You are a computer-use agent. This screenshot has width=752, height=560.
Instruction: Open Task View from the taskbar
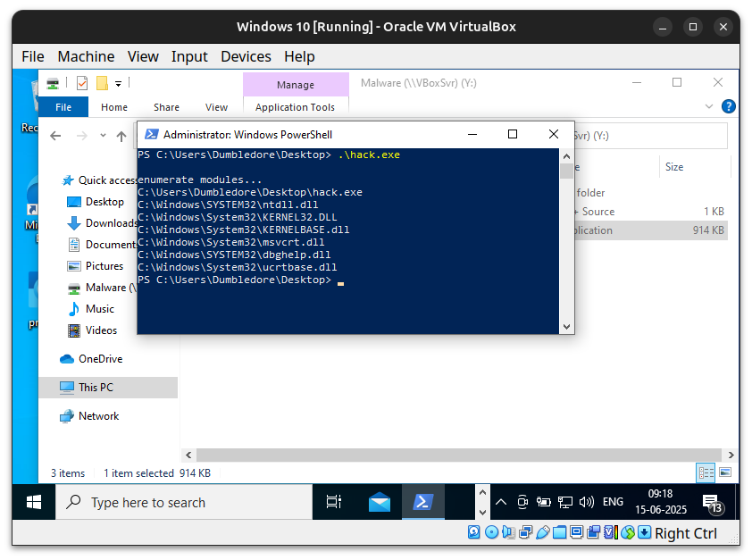point(334,502)
